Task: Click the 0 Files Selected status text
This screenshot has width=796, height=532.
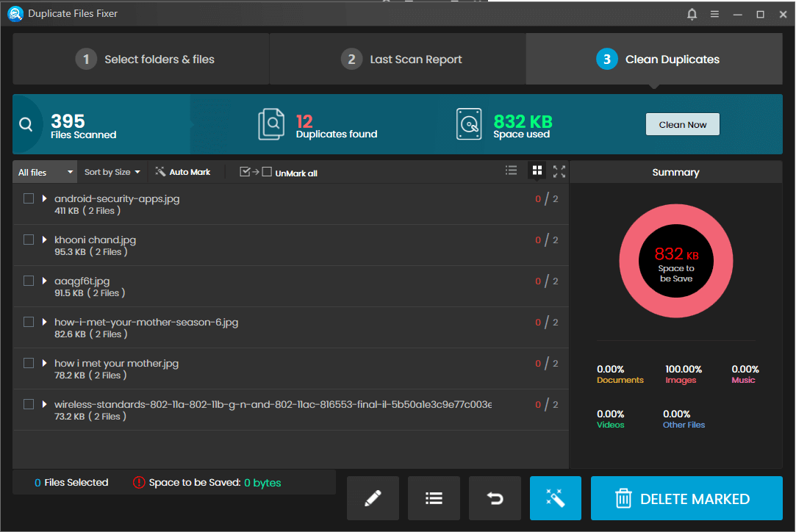Action: (71, 482)
